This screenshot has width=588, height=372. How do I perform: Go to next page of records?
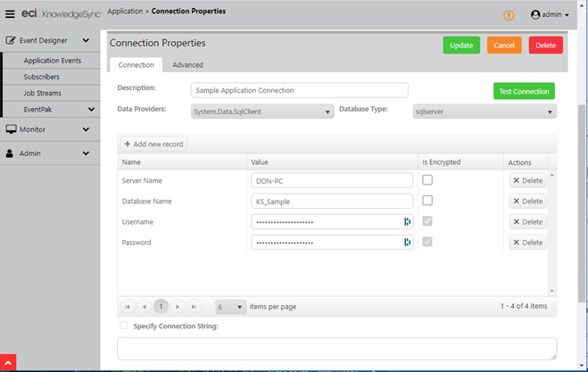(x=178, y=307)
